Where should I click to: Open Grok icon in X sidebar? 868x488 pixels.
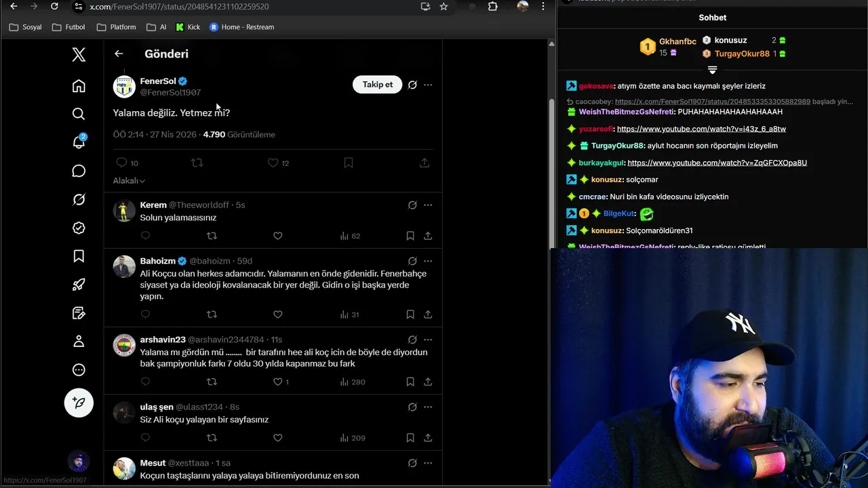coord(79,199)
